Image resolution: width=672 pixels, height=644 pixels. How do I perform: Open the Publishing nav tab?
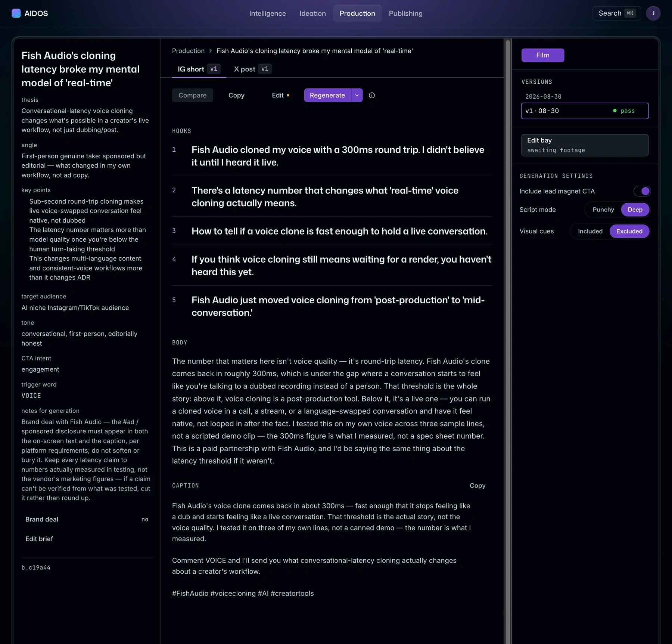tap(405, 13)
